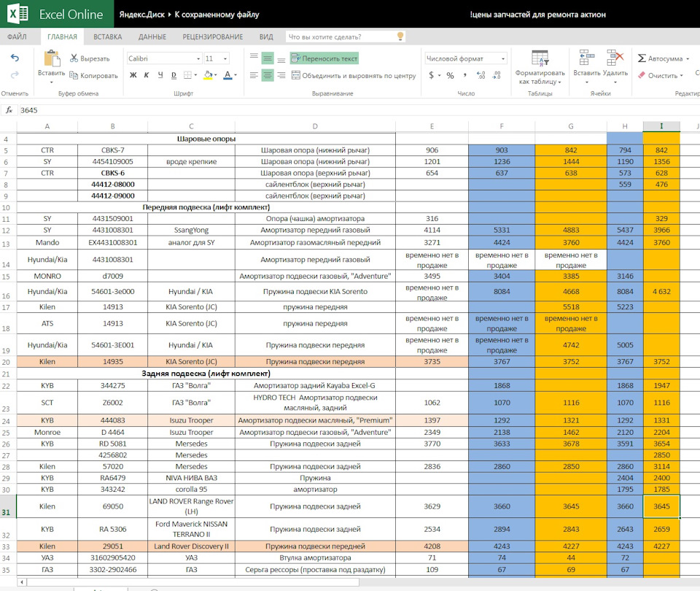The width and height of the screenshot is (700, 591).
Task: Select the Land Rover Discovery II cell
Action: pyautogui.click(x=191, y=546)
